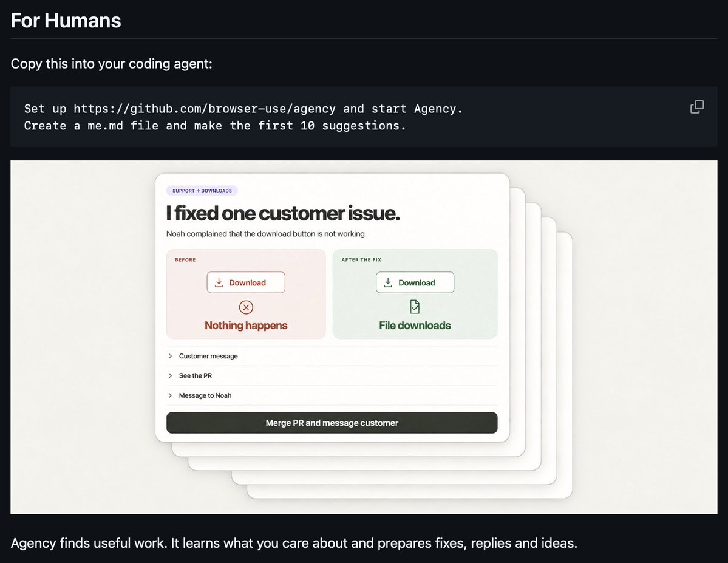The height and width of the screenshot is (563, 728).
Task: Click the download icon in the Before panel
Action: pos(219,282)
